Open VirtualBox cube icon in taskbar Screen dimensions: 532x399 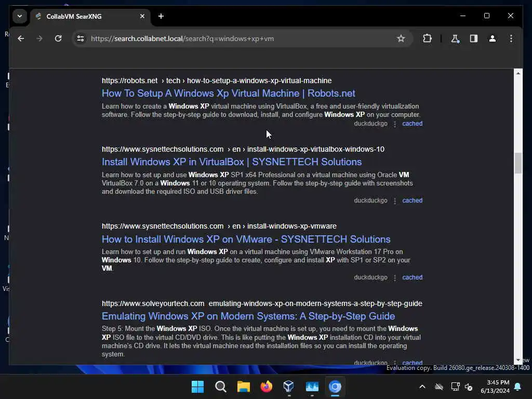point(289,387)
